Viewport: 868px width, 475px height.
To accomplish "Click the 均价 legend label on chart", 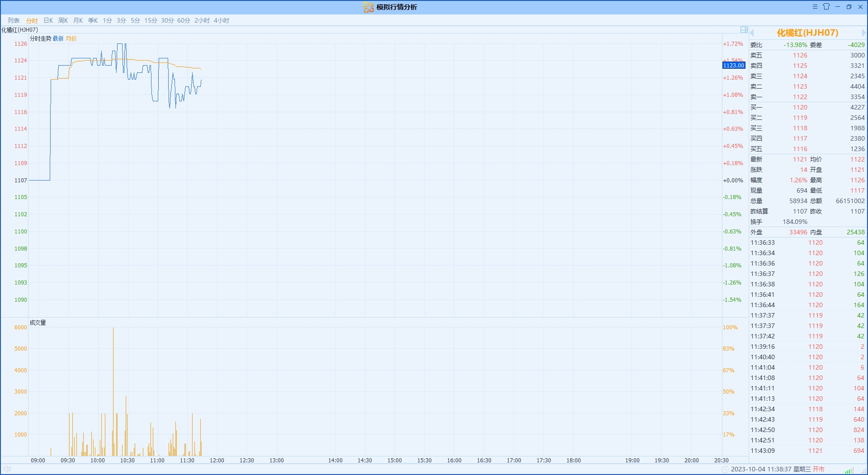I will click(71, 38).
